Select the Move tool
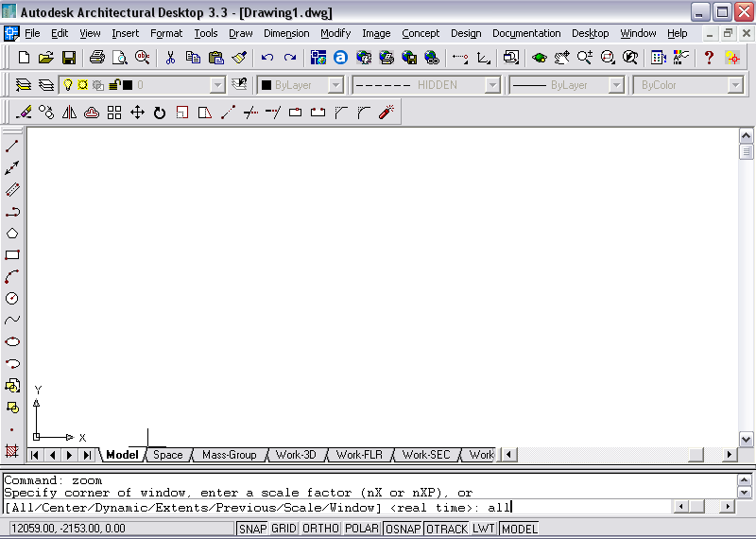Image resolution: width=756 pixels, height=539 pixels. tap(137, 113)
